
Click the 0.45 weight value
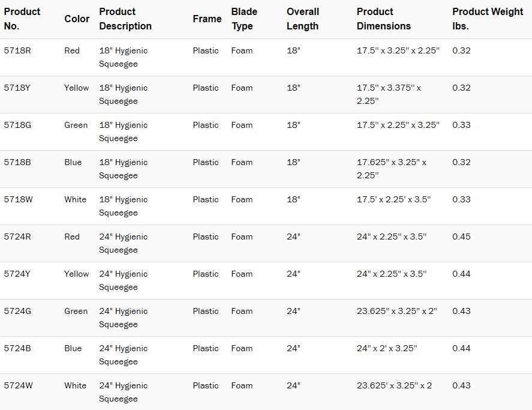click(461, 237)
